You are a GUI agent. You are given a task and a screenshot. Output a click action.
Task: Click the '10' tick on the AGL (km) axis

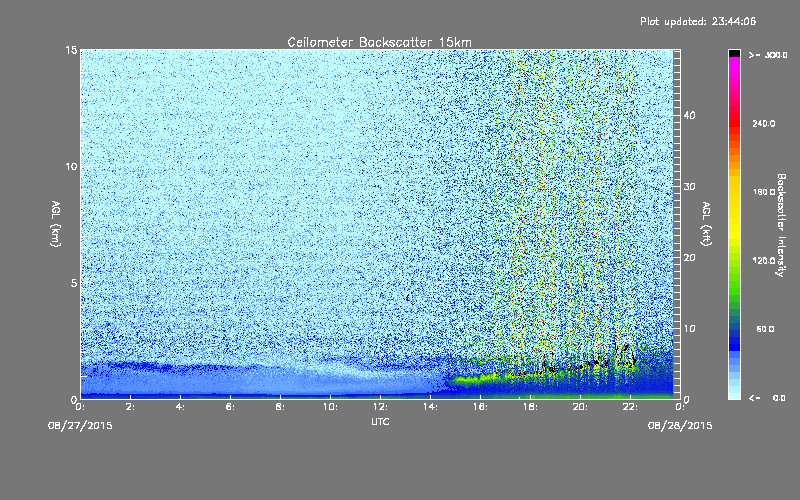(71, 167)
